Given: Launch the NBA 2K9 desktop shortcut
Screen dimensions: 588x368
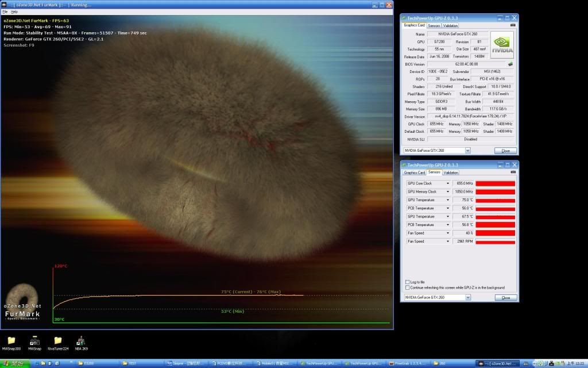Looking at the screenshot, I should click(x=81, y=340).
